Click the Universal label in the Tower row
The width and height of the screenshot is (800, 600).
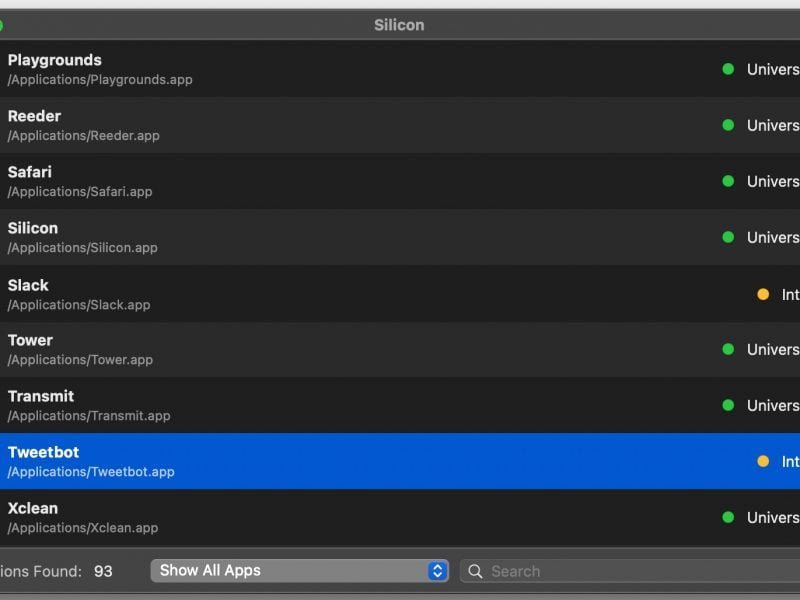[773, 349]
